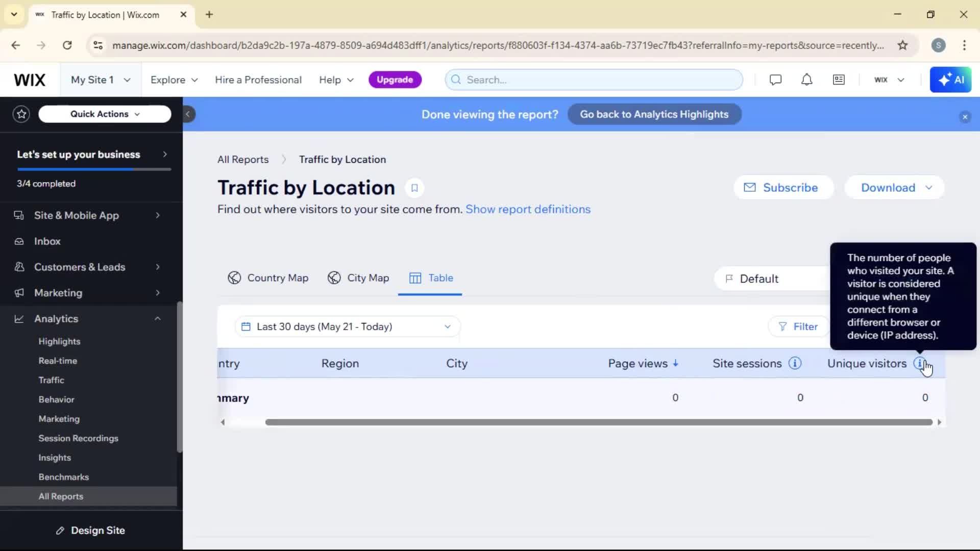Image resolution: width=980 pixels, height=551 pixels.
Task: Switch to City Map tab
Action: coord(358,278)
